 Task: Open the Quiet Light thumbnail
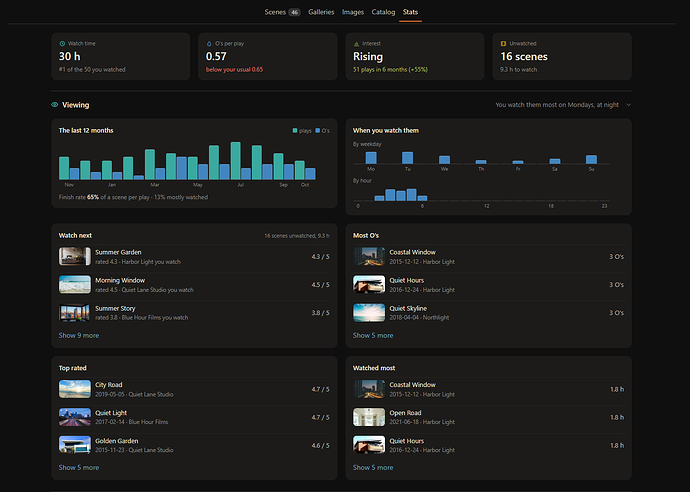pyautogui.click(x=75, y=417)
